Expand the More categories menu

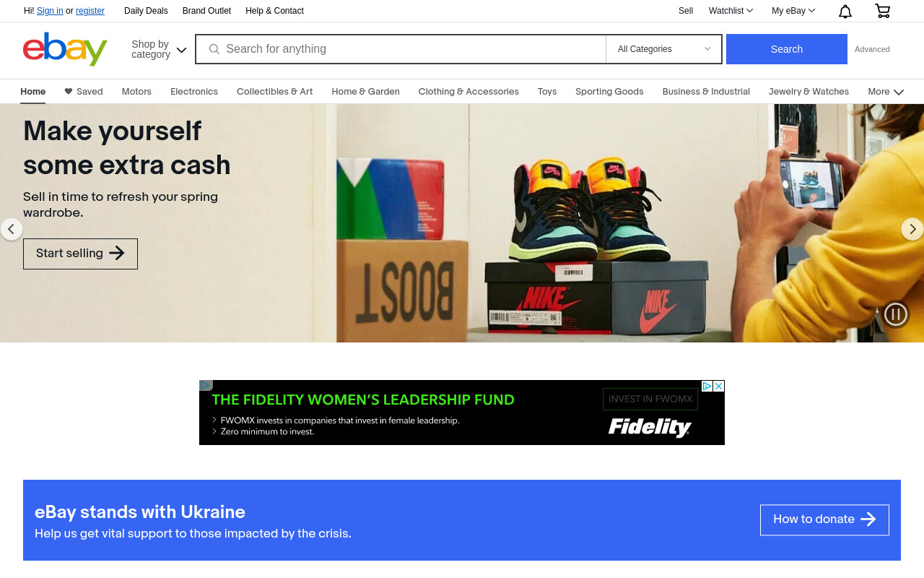(x=886, y=92)
